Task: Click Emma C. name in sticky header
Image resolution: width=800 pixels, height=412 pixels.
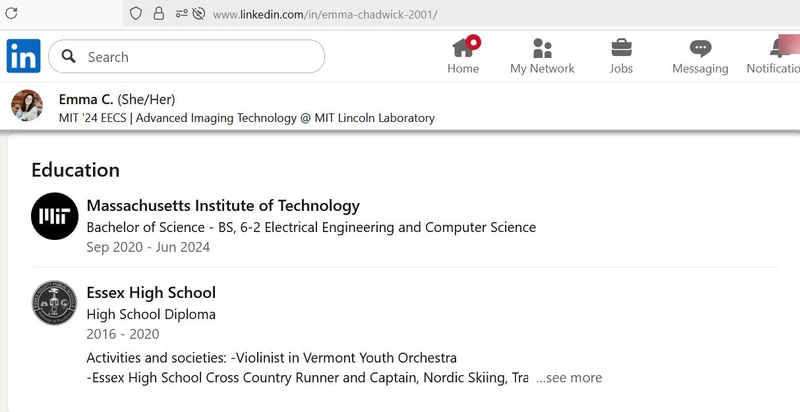Action: pyautogui.click(x=86, y=99)
